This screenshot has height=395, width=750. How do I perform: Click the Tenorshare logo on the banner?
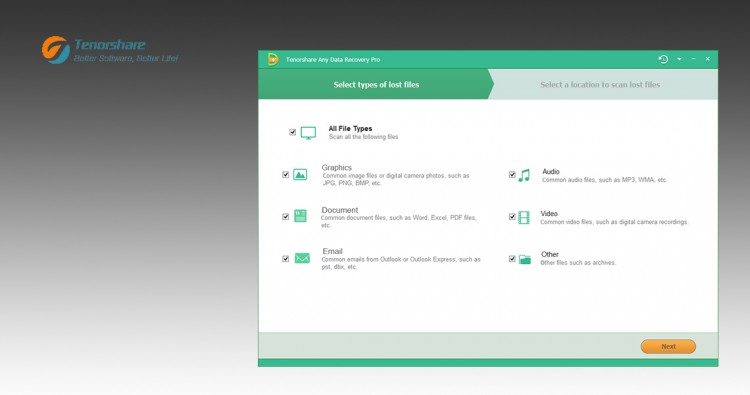pos(110,50)
